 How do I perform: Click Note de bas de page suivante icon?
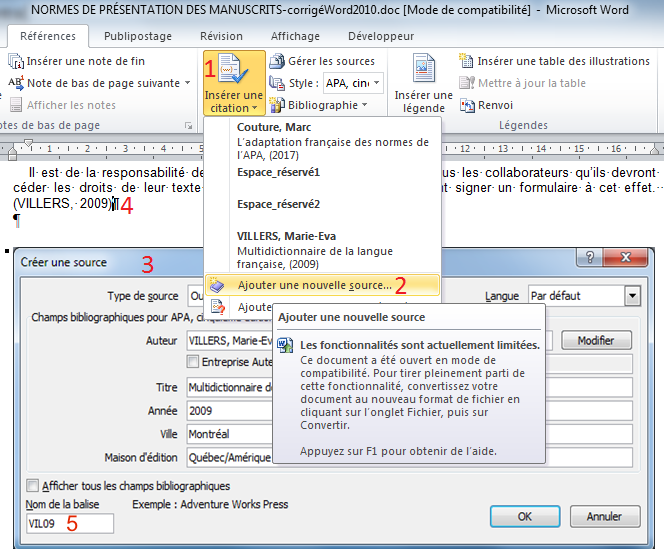click(x=16, y=83)
